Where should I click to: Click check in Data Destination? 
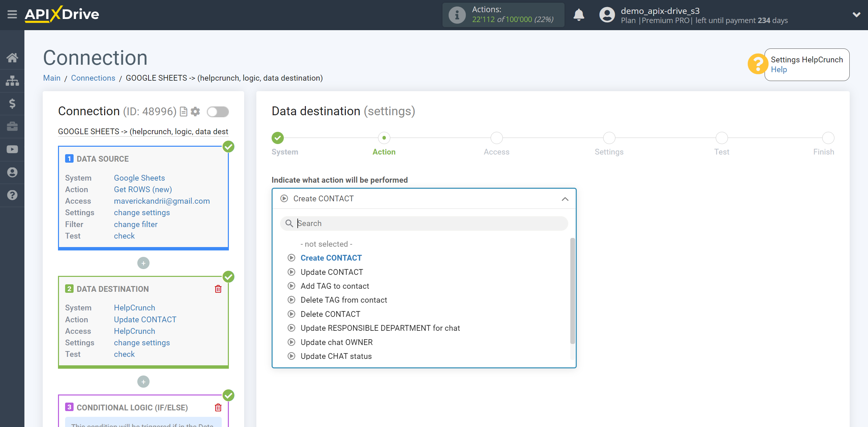(124, 354)
